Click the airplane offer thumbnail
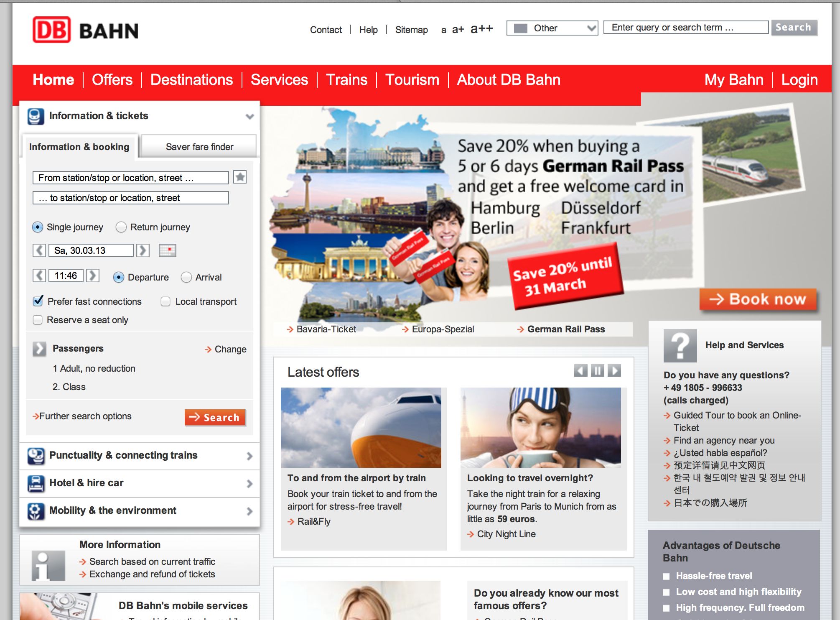Image resolution: width=840 pixels, height=620 pixels. coord(361,428)
